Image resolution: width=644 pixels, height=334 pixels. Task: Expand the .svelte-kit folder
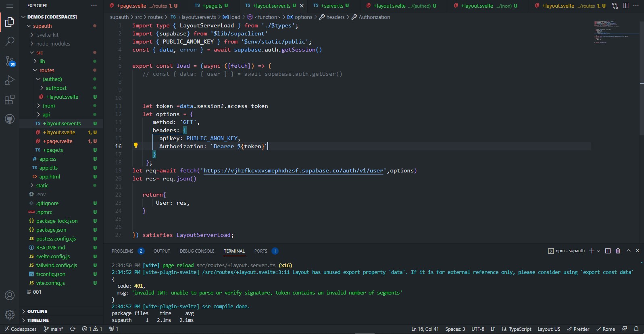61,35
